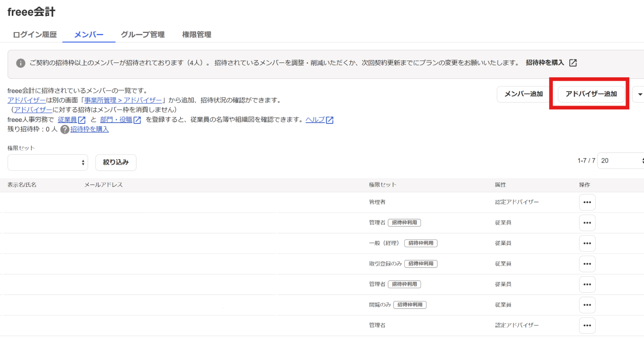Click the 権限セット column header
Viewport: 644px width, 341px height.
[383, 185]
